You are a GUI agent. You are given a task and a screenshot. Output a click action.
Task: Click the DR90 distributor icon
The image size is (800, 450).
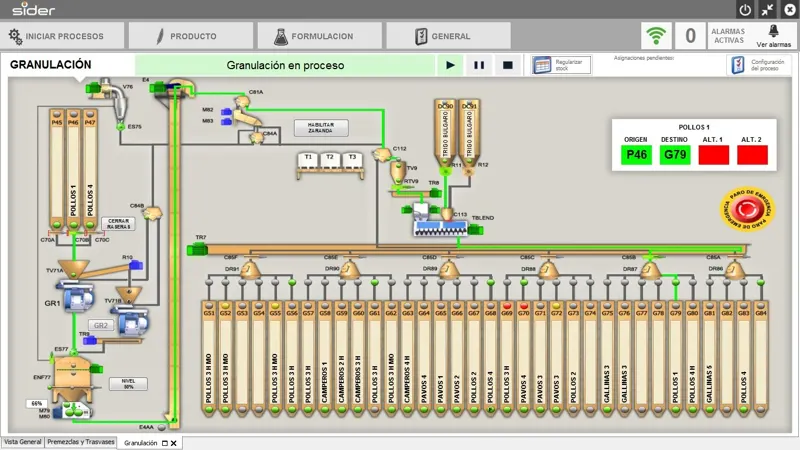coord(349,269)
